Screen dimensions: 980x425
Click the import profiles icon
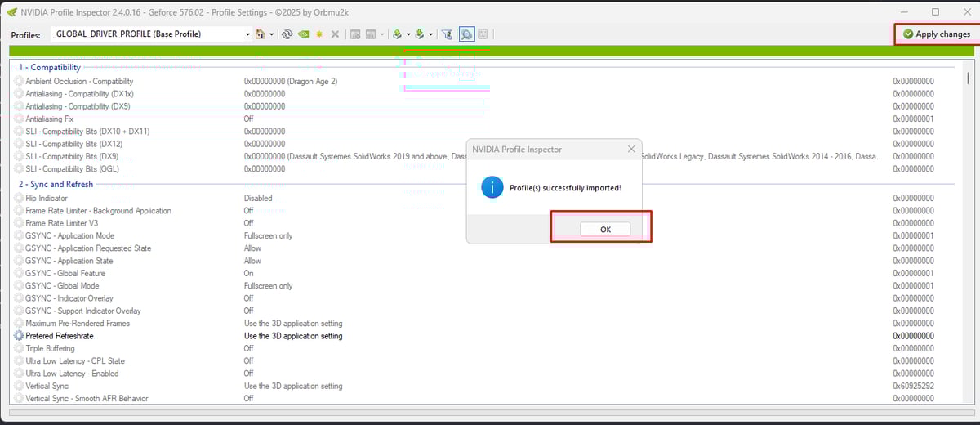click(x=420, y=34)
